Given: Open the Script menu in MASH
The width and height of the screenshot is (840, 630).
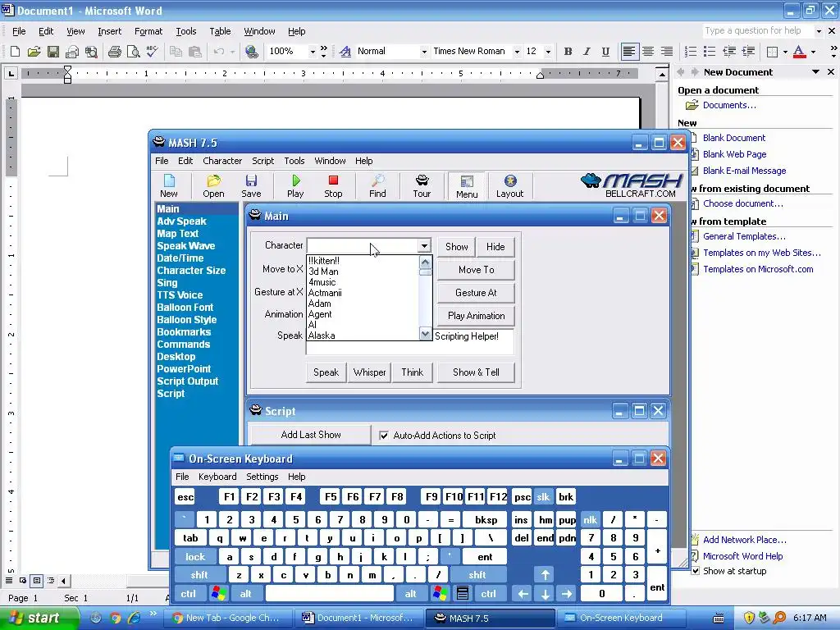Looking at the screenshot, I should click(262, 161).
